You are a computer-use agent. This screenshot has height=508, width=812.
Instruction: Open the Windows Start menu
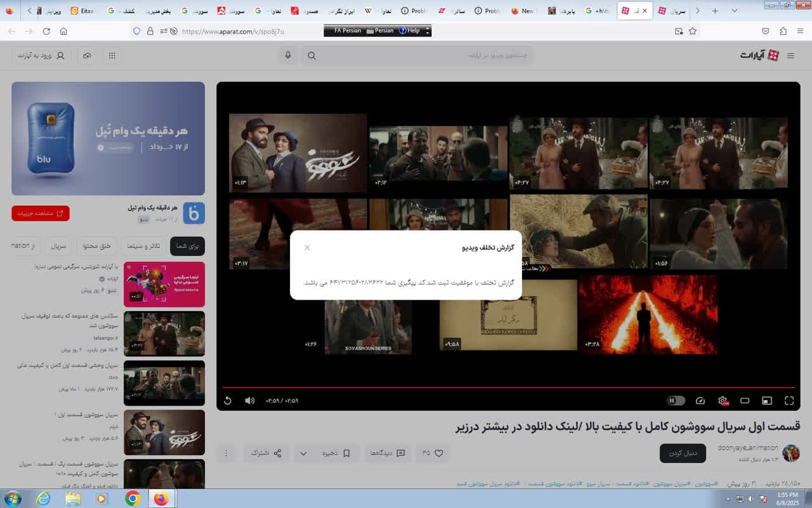tap(12, 498)
